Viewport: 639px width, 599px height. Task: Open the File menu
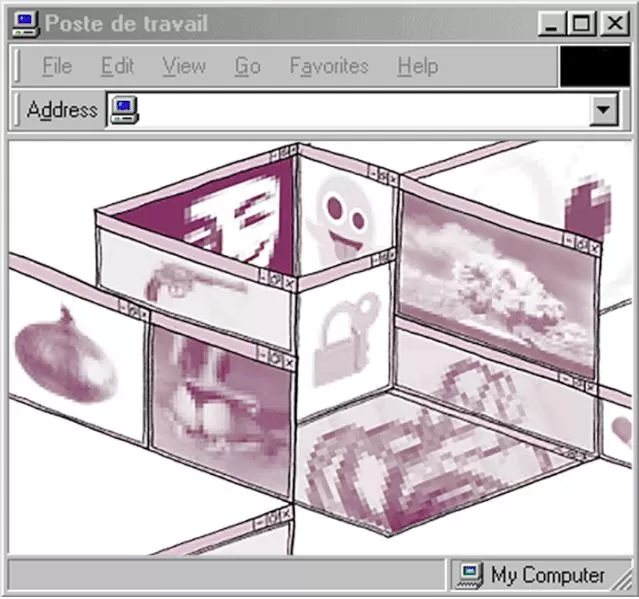coord(57,66)
